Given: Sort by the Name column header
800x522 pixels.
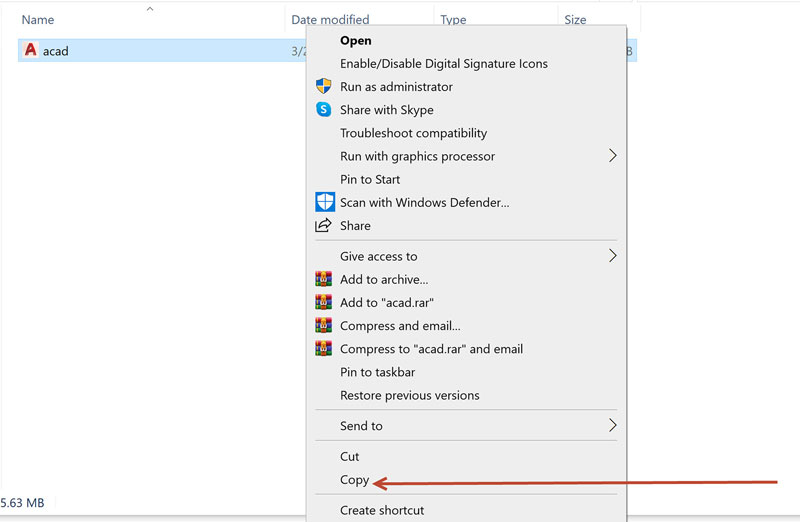Looking at the screenshot, I should 38,19.
